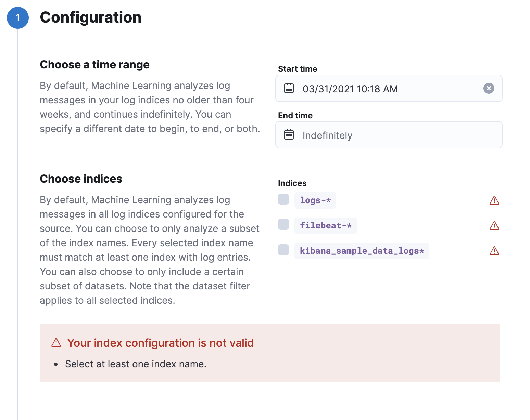Screen dimensions: 530x420
Task: Enable the logs-* index checkbox
Action: pyautogui.click(x=283, y=199)
